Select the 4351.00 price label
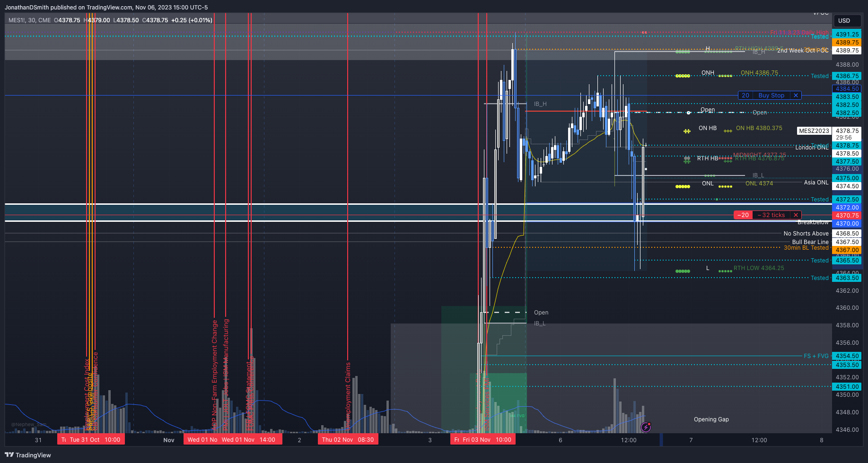Image resolution: width=868 pixels, height=463 pixels. 847,387
